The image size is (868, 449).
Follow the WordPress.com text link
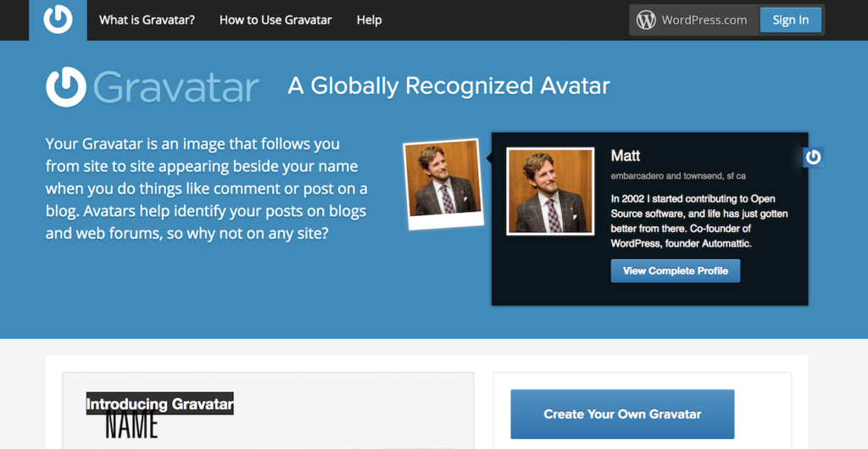click(x=704, y=19)
